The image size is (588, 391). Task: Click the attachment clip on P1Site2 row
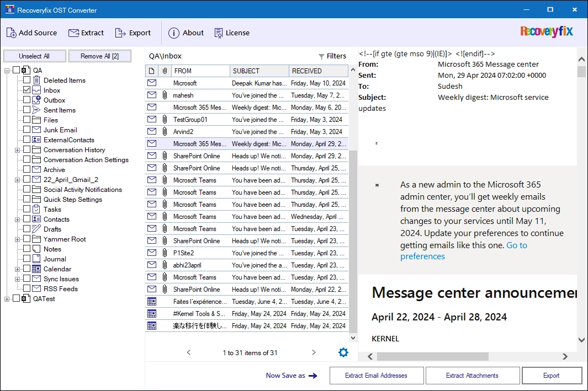coord(165,253)
